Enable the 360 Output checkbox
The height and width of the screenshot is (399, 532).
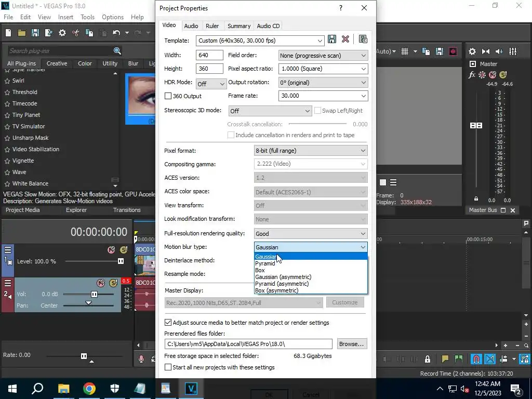pos(168,96)
